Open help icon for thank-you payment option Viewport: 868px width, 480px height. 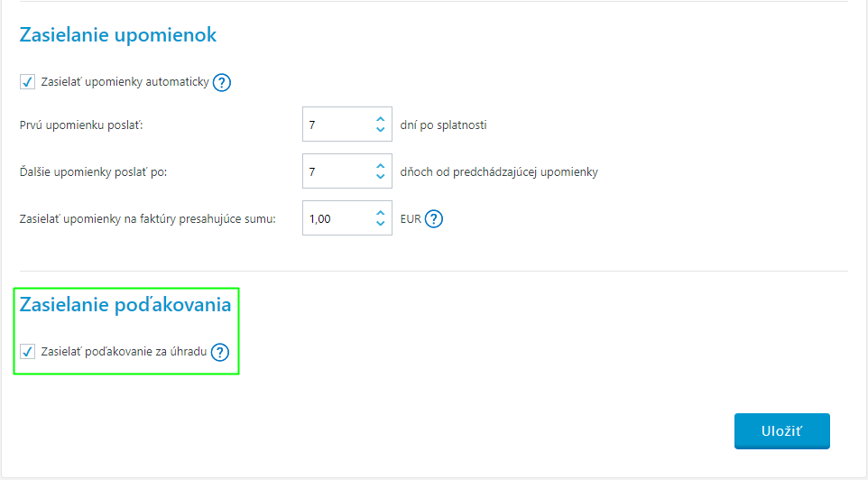(x=220, y=353)
